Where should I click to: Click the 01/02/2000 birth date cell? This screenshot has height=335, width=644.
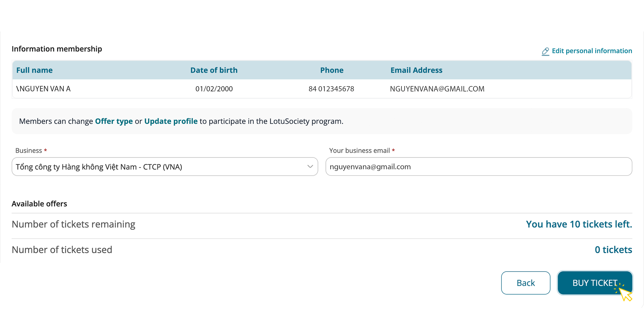pyautogui.click(x=214, y=89)
